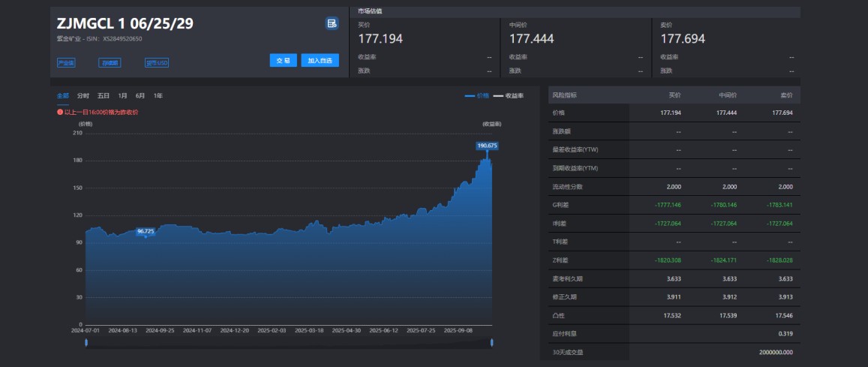Click the 96.725 low price marker
Screen dimensions: 868x367
click(146, 231)
